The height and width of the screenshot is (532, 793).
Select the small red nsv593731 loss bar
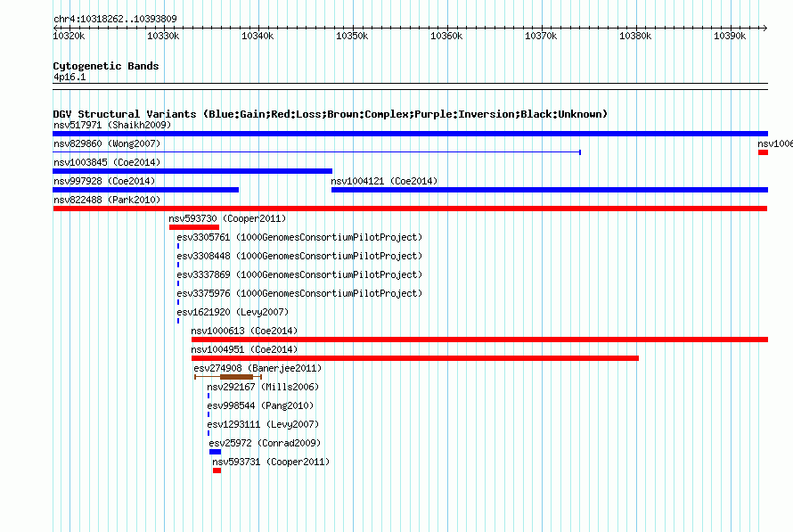tap(217, 471)
